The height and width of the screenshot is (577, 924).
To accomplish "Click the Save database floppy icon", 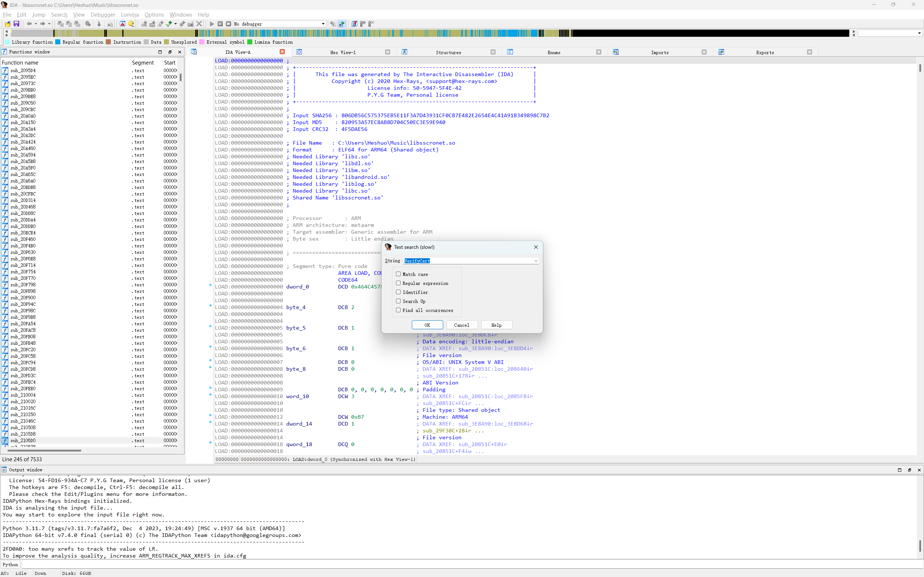I will (x=16, y=24).
